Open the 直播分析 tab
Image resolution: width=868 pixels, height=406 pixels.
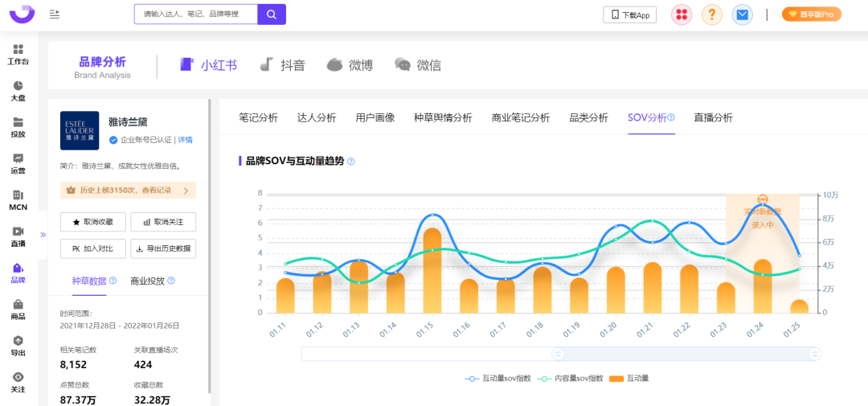click(714, 117)
